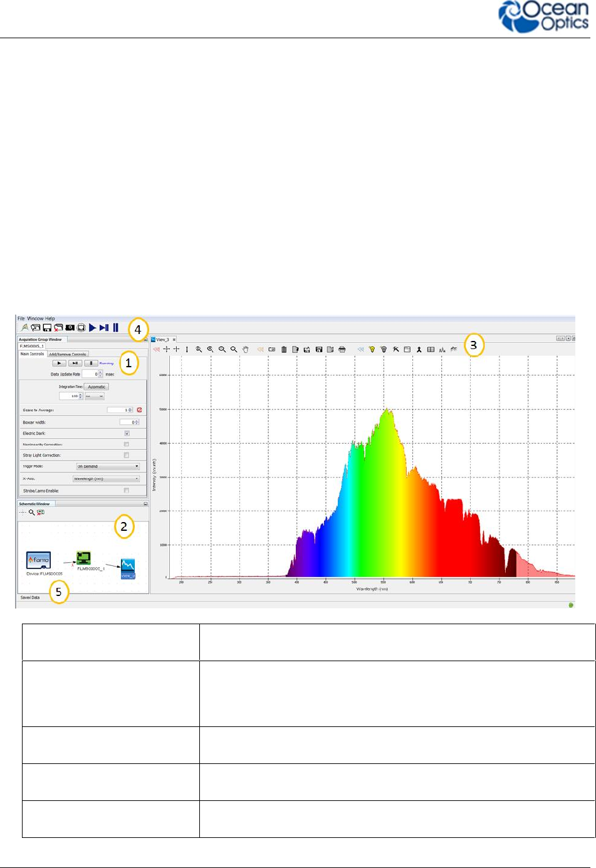Open the X-Axis wavelength dropdown
Image resolution: width=596 pixels, height=868 pixels.
106,479
